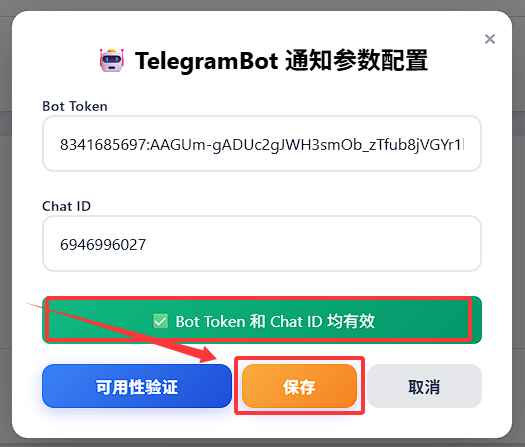The image size is (525, 447).
Task: Click the green checkmark icon in validation banner
Action: [x=160, y=321]
